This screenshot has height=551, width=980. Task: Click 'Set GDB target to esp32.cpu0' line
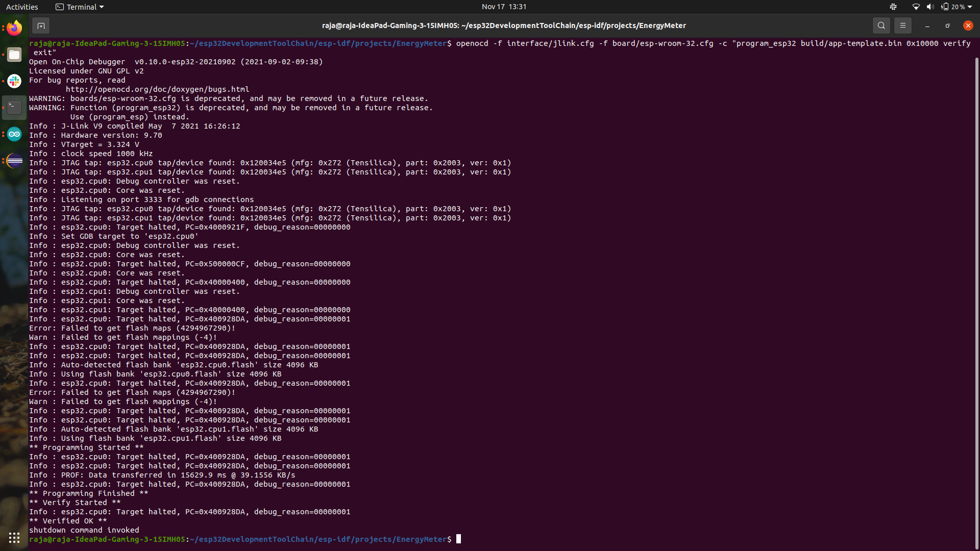coord(114,236)
